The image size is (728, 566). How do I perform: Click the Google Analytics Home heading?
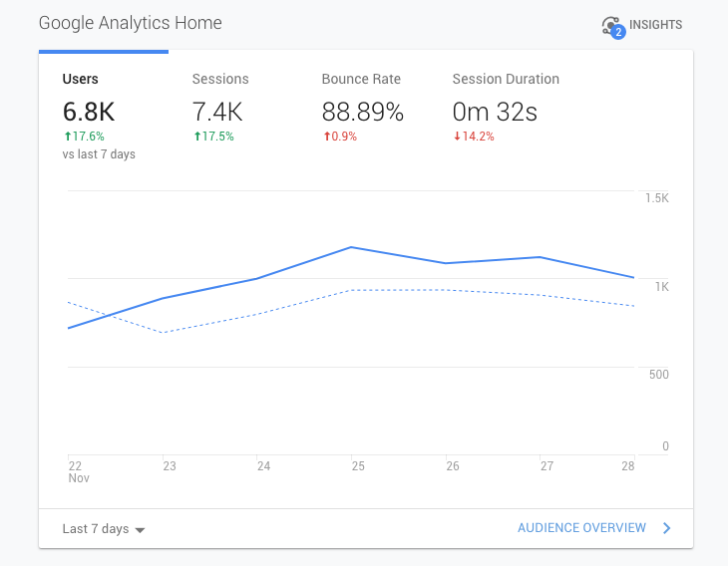pos(130,23)
